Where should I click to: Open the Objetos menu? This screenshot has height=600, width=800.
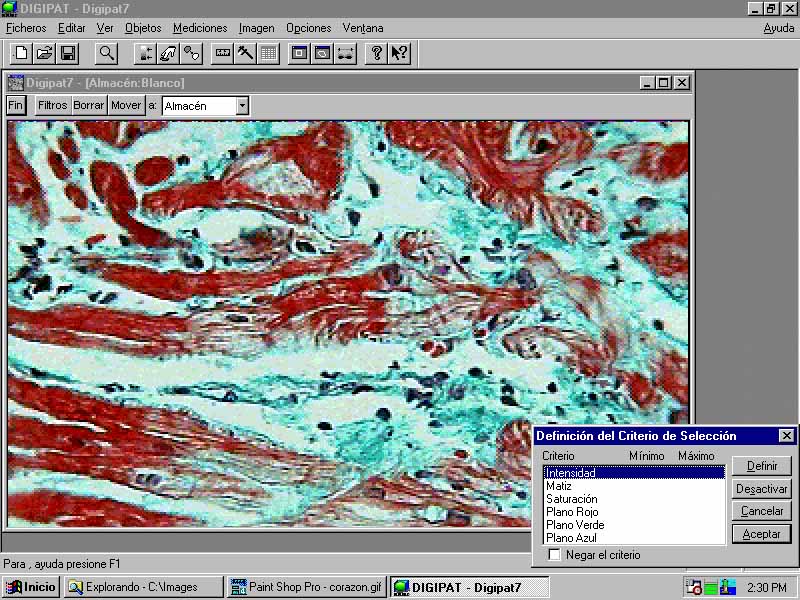tap(143, 28)
